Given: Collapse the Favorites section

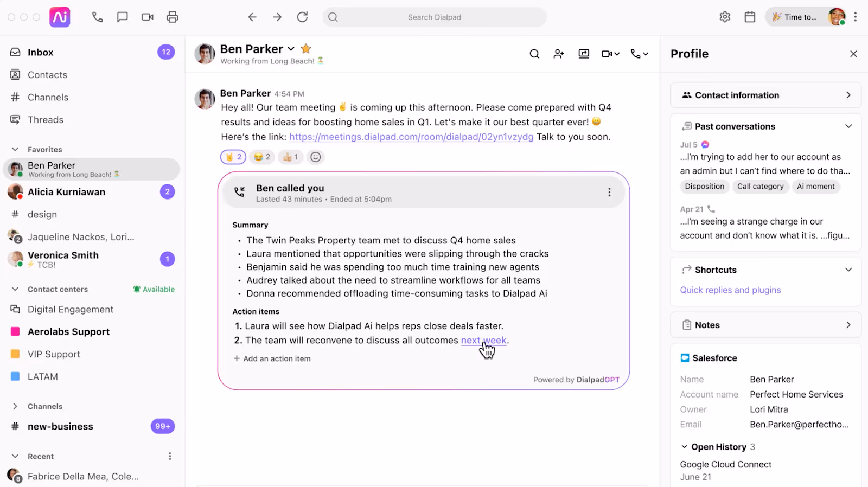Looking at the screenshot, I should tap(15, 150).
